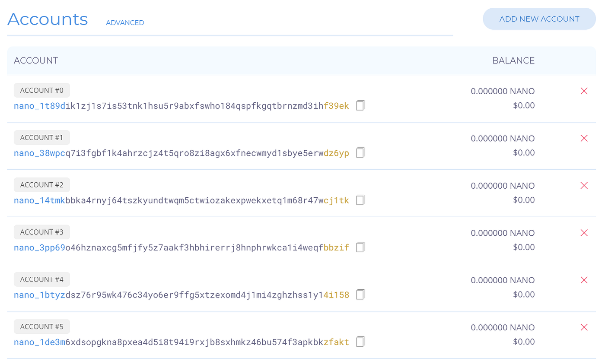This screenshot has height=364, width=605.
Task: Select the ACCOUNT #0 label badge
Action: [x=42, y=90]
